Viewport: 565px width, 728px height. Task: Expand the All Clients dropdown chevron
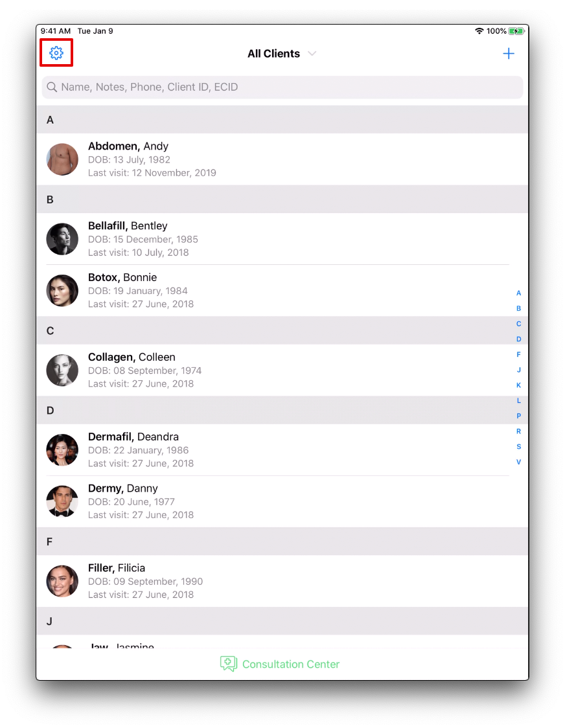click(x=312, y=54)
